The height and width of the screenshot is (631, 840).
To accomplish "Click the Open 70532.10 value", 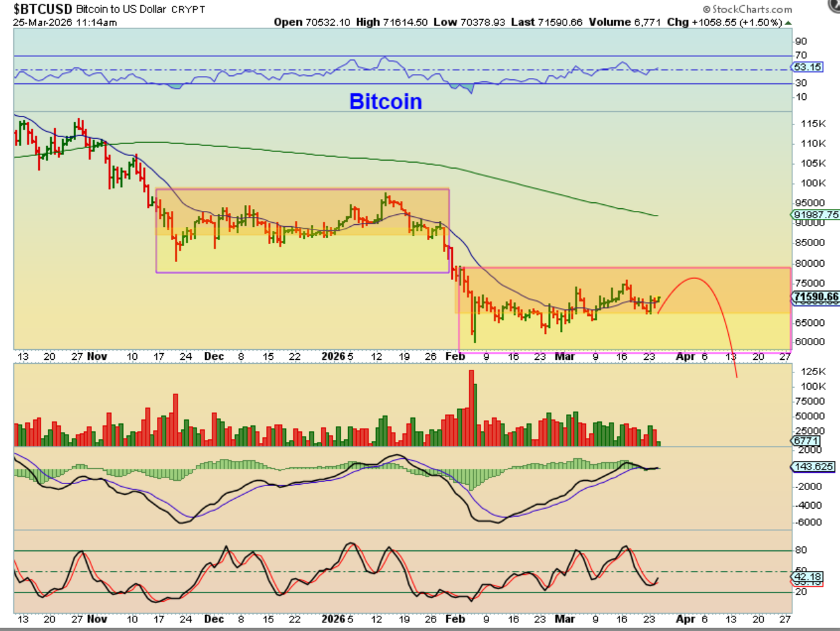I will coord(312,22).
